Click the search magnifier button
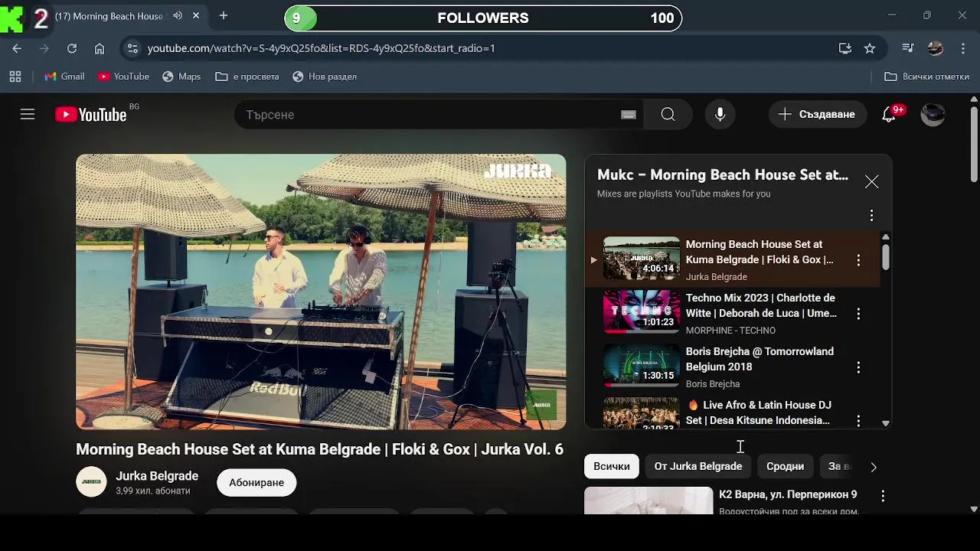This screenshot has width=980, height=551. [x=668, y=115]
